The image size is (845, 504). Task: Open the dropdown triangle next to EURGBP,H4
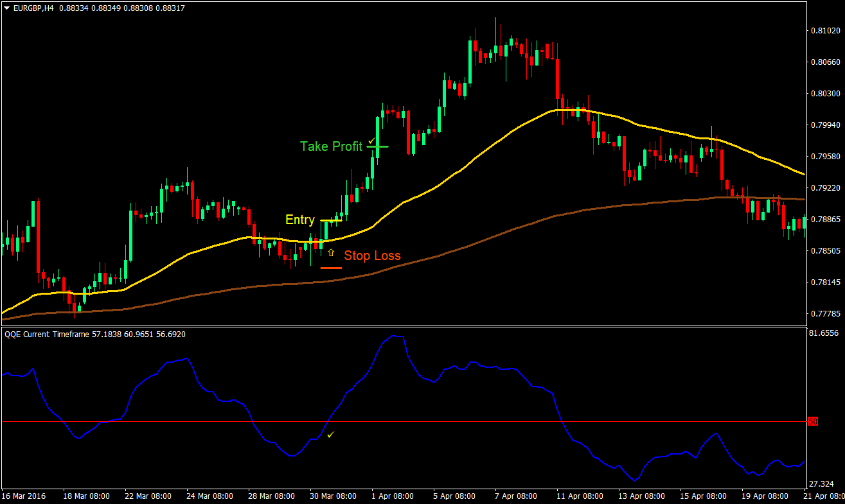tap(6, 8)
